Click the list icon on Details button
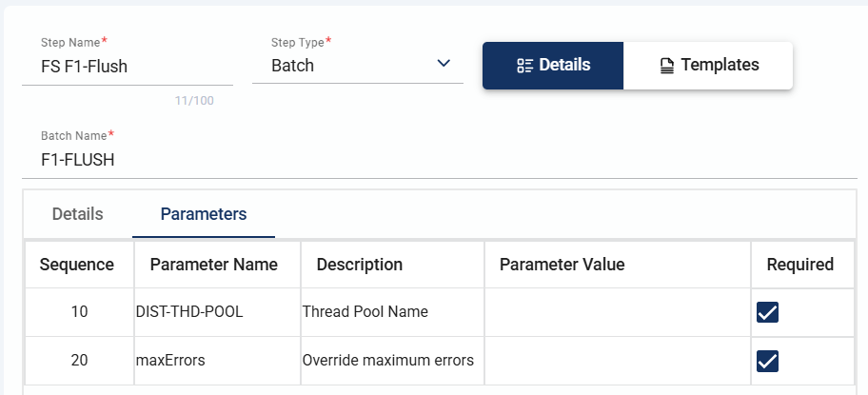 pyautogui.click(x=524, y=66)
